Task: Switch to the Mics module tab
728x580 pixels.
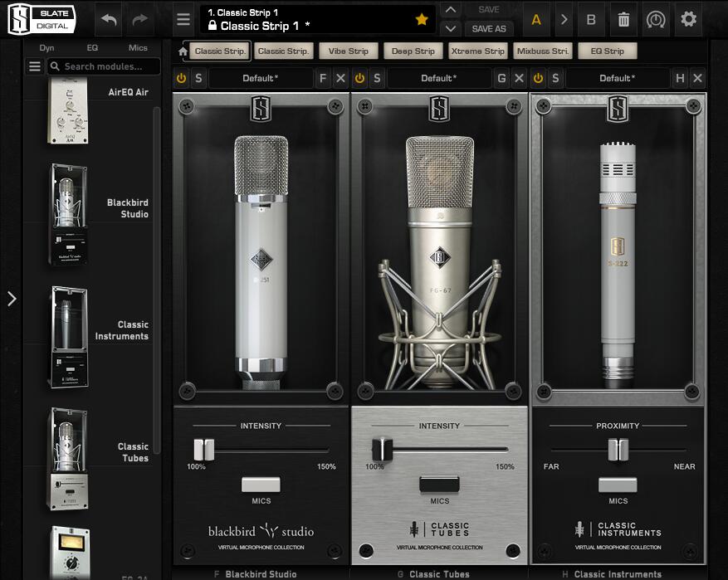Action: point(138,48)
